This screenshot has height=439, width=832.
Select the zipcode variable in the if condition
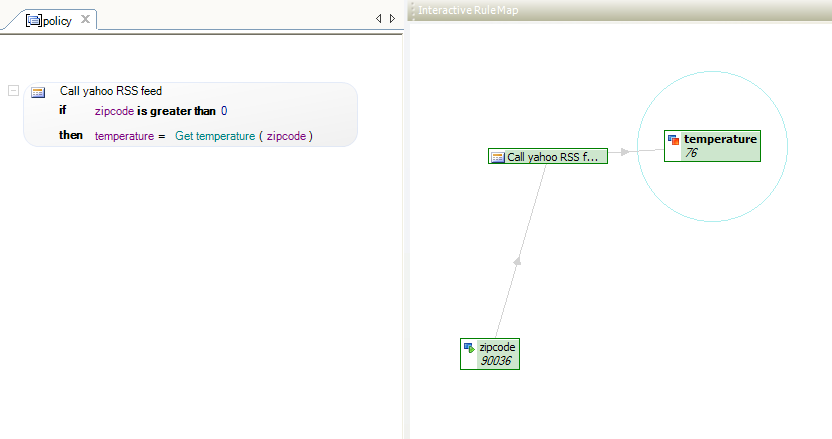pos(114,111)
